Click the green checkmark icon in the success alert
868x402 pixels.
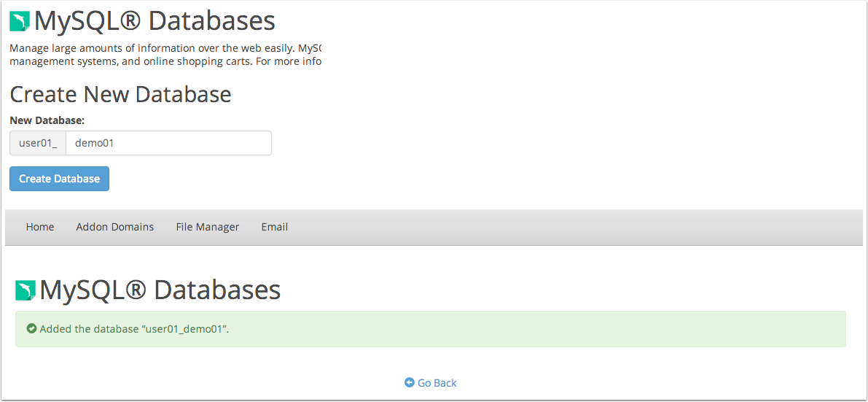31,328
